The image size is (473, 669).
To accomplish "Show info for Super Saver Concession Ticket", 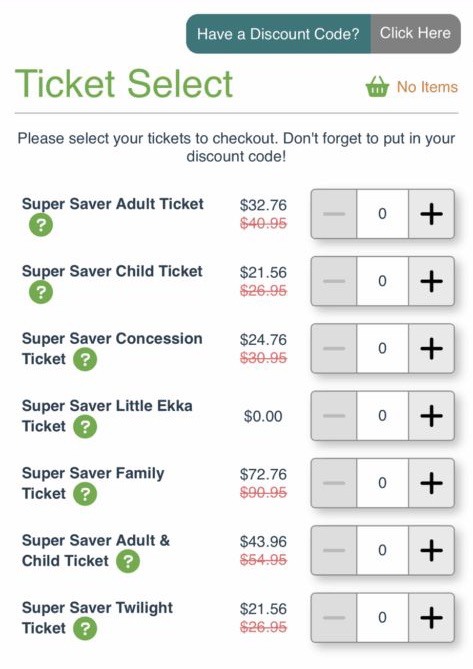I will tap(85, 359).
